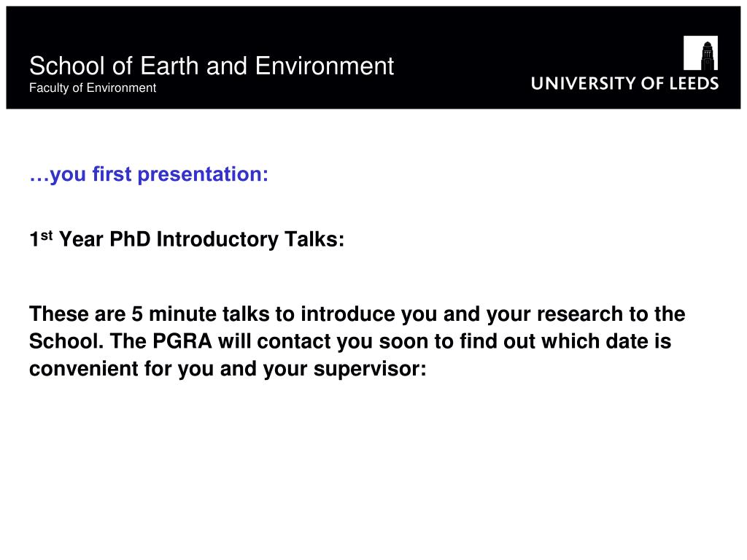Image resolution: width=747 pixels, height=560 pixels.
Task: Click the Faculty of Environment subtitle
Action: [x=93, y=88]
